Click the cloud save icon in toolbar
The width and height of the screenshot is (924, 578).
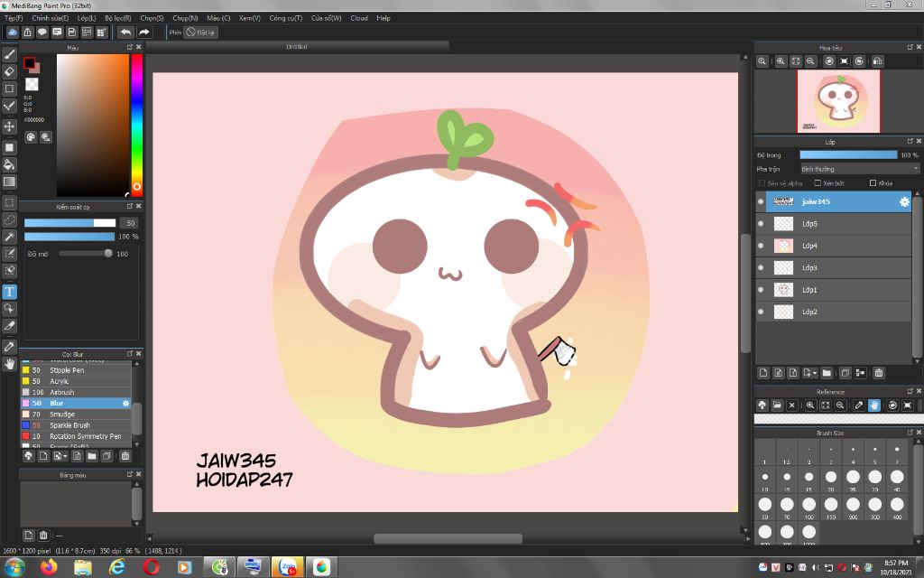click(x=12, y=33)
